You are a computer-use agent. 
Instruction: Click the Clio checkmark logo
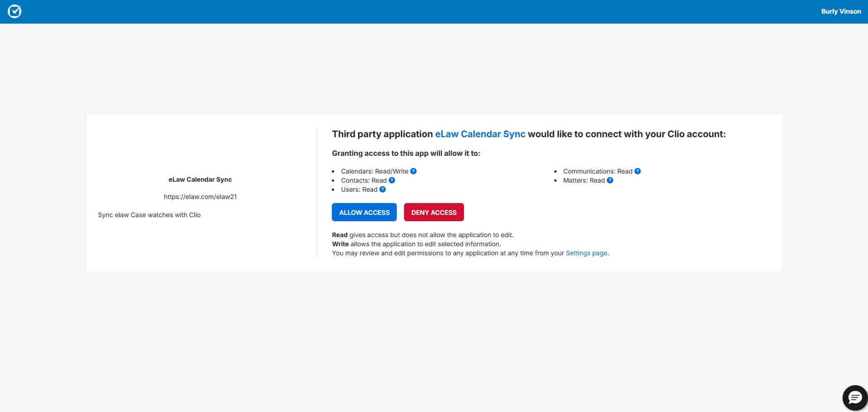[15, 11]
